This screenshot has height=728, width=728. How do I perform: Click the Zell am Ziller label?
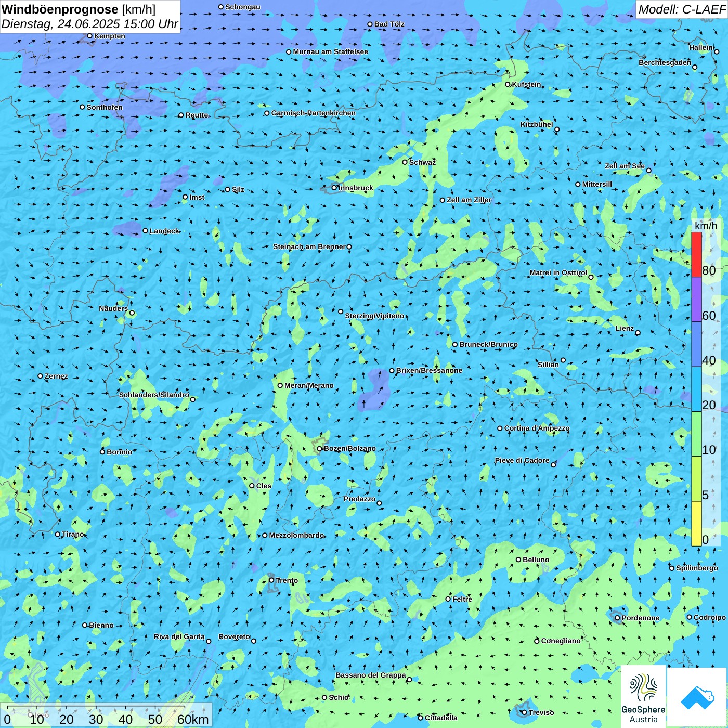tap(469, 200)
